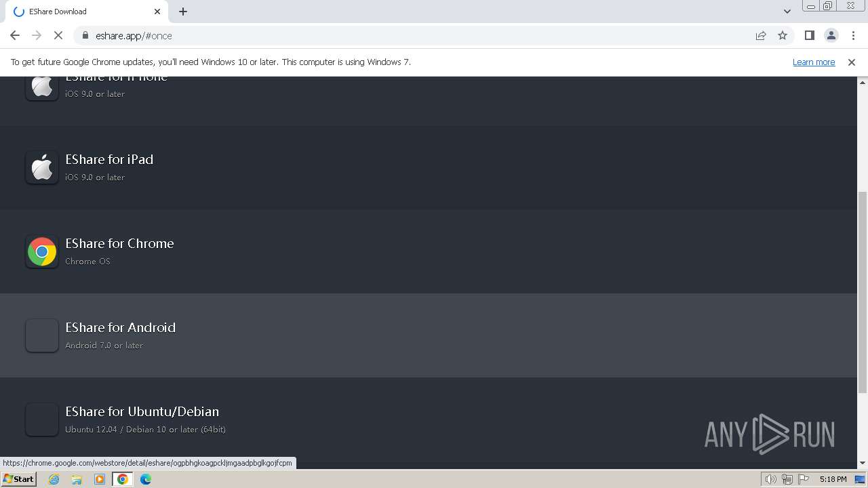Click the Apple icon for iPad

coord(42,167)
